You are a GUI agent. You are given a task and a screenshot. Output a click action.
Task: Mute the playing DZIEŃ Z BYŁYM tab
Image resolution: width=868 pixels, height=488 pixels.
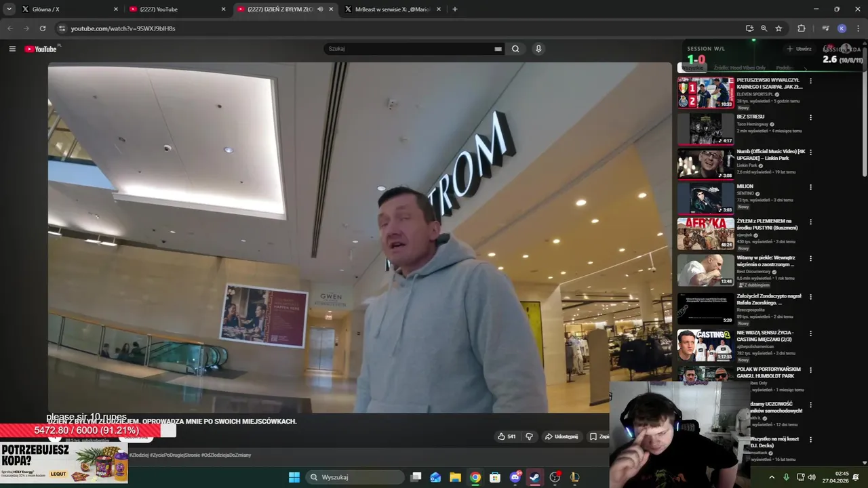320,9
